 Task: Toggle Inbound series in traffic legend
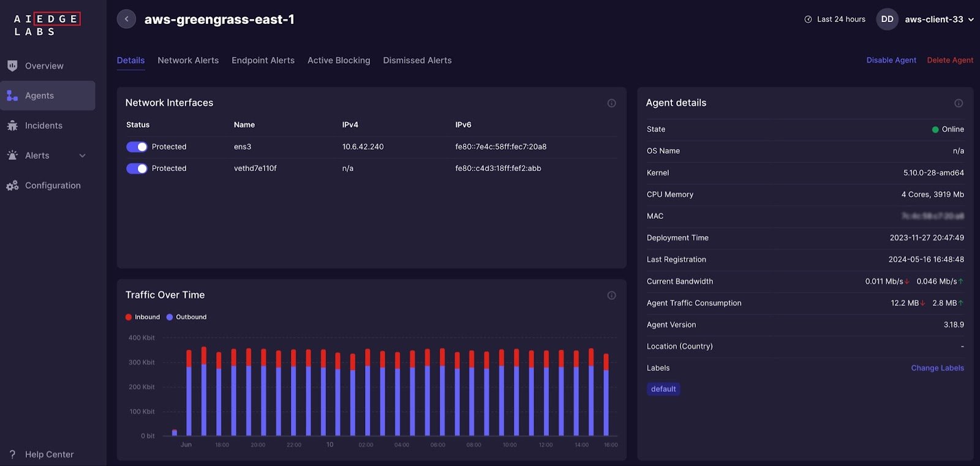pos(142,317)
